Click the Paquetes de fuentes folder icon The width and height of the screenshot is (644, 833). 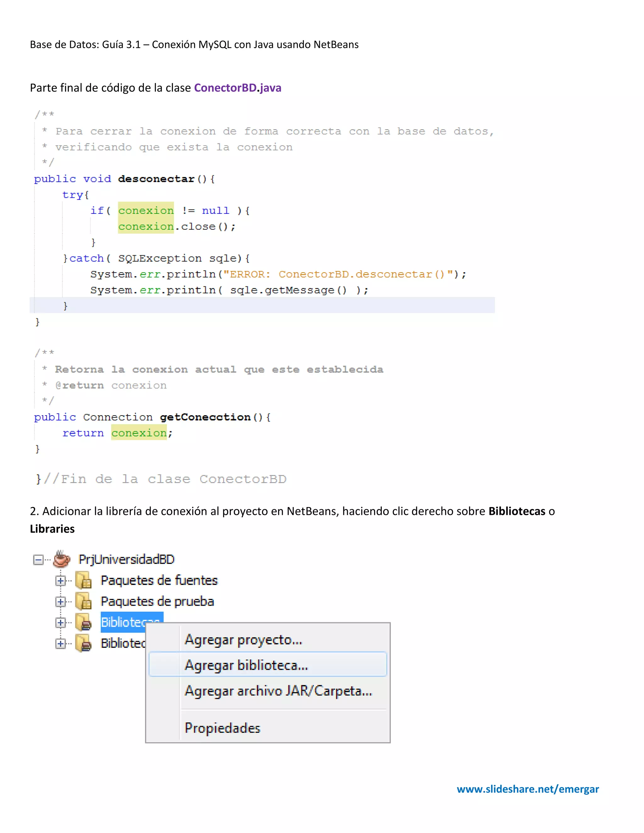tap(83, 581)
